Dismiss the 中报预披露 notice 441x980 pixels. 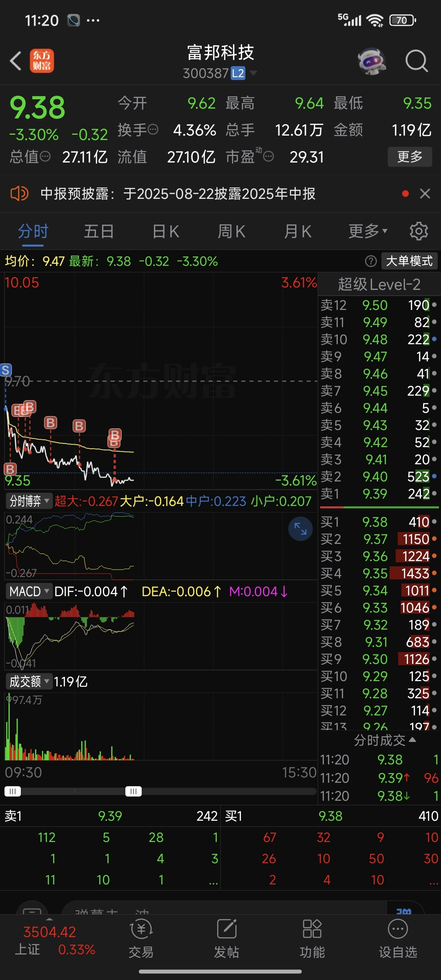[425, 194]
